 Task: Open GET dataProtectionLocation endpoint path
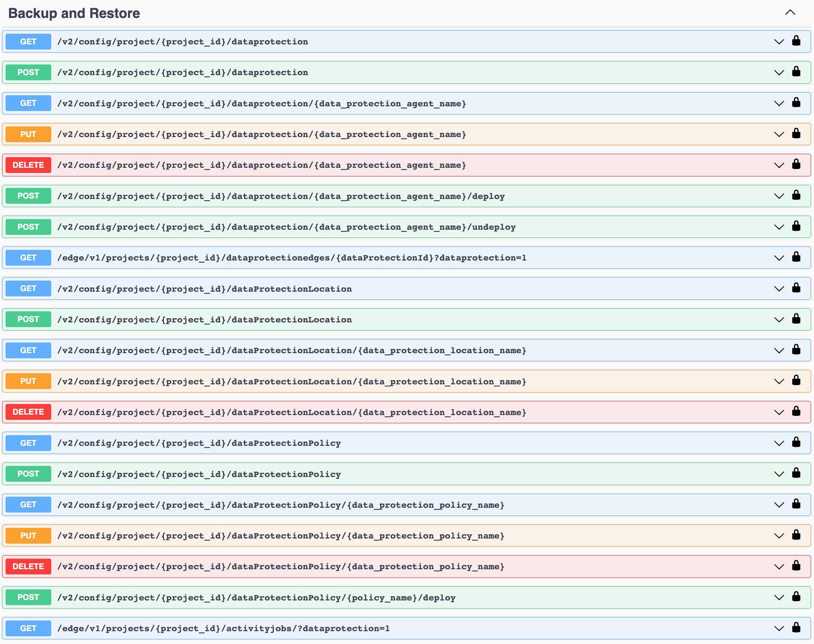click(x=205, y=289)
